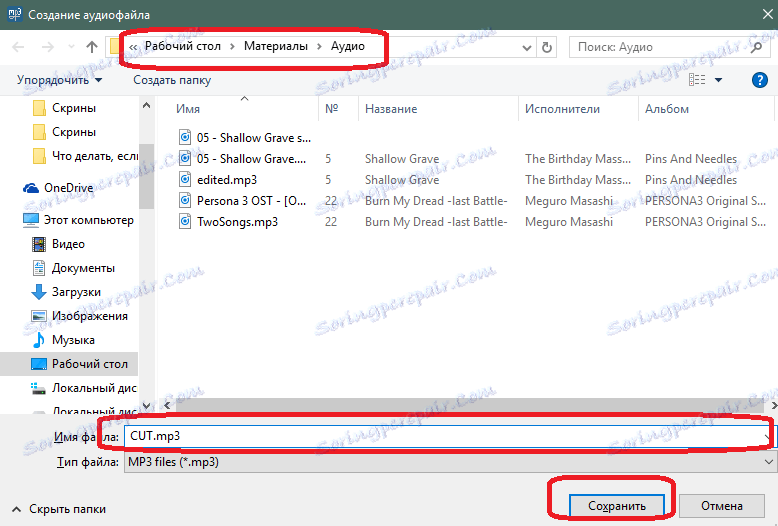Click the horizontal scrollbar track

(471, 405)
